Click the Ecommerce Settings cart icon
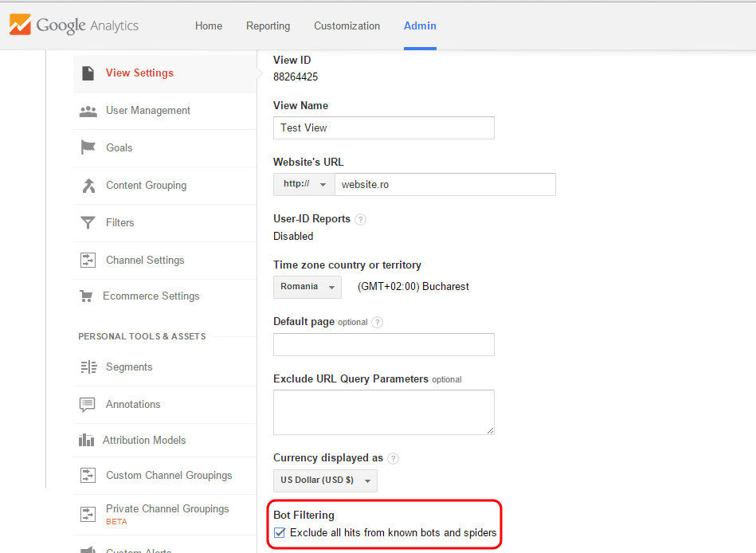The image size is (756, 553). coord(86,296)
